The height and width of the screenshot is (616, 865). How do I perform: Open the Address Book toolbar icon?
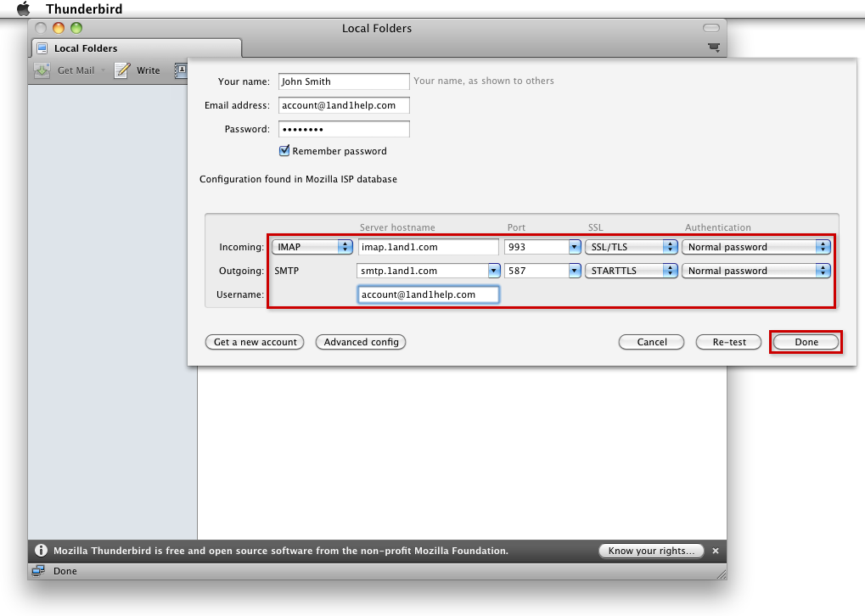181,70
